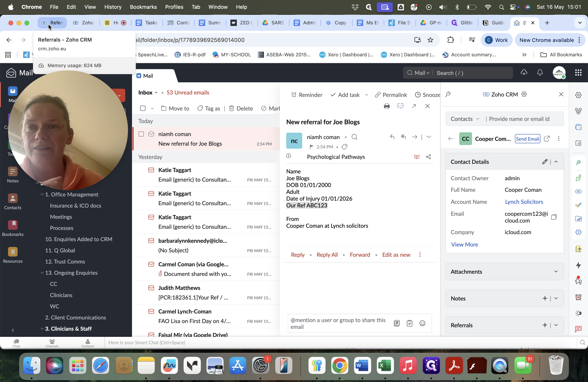This screenshot has height=382, width=588.
Task: Go back in the CRM panel
Action: (451, 139)
